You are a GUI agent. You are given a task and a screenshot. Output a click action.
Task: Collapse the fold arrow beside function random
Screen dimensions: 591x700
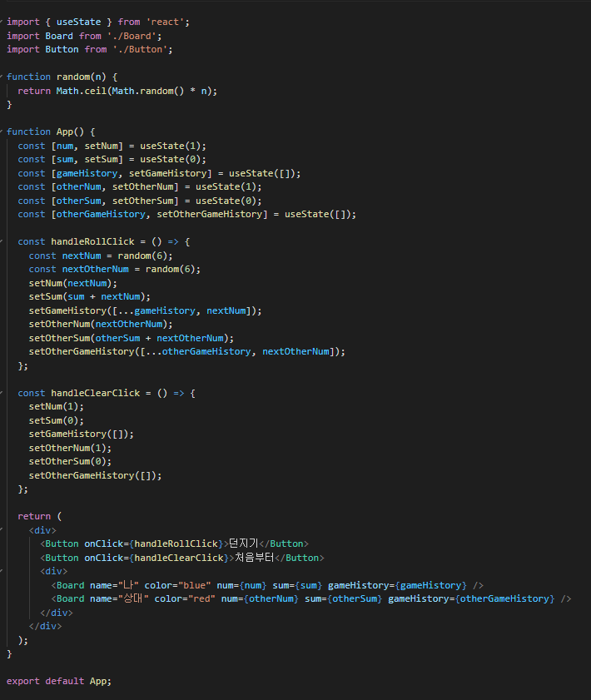click(x=2, y=77)
